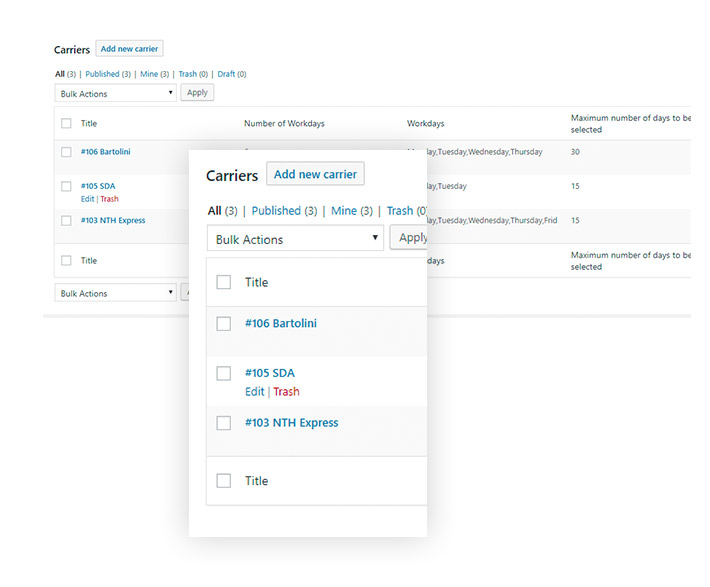Toggle the select-all checkbox in the zoomed panel footer
Image resolution: width=710 pixels, height=587 pixels.
tap(224, 481)
